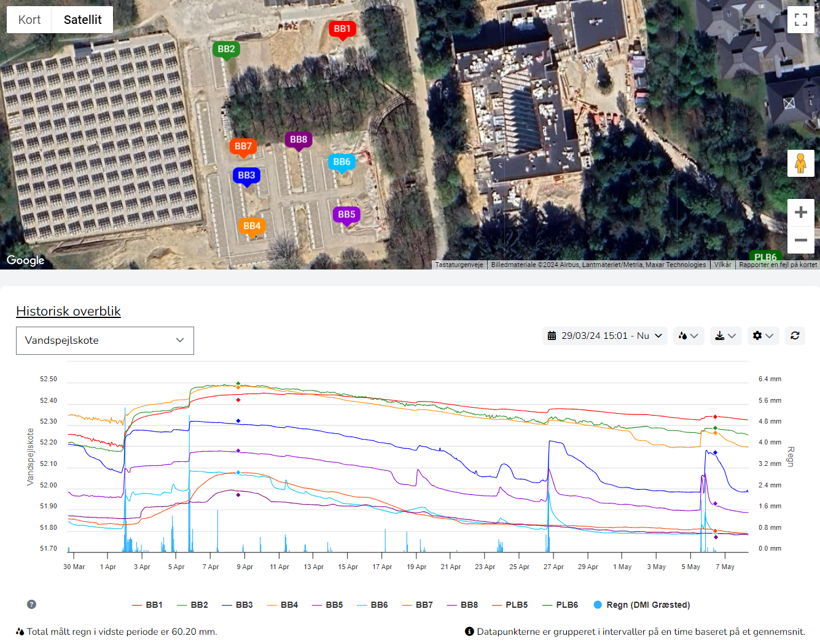Toggle BB8 series in chart legend
The width and height of the screenshot is (820, 644).
pos(463,605)
